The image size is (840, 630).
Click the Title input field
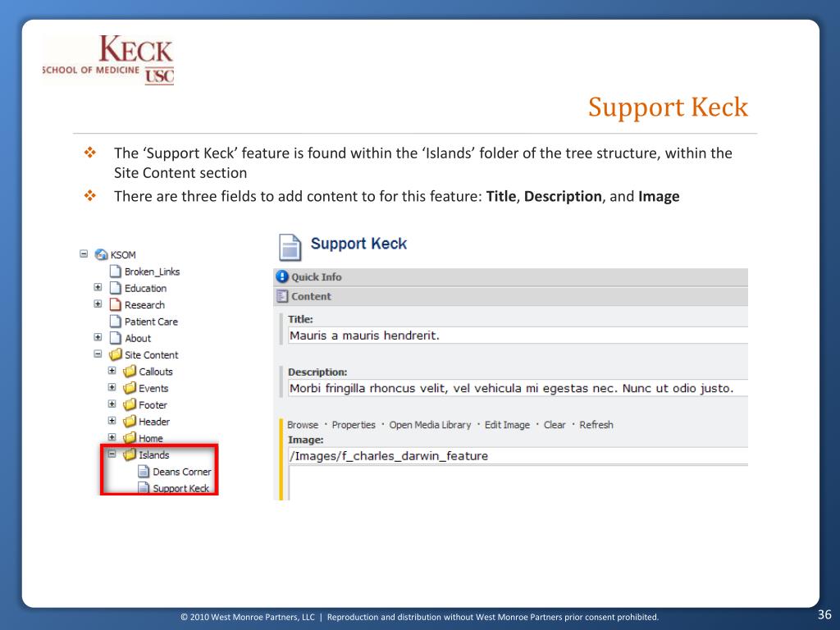(x=518, y=336)
